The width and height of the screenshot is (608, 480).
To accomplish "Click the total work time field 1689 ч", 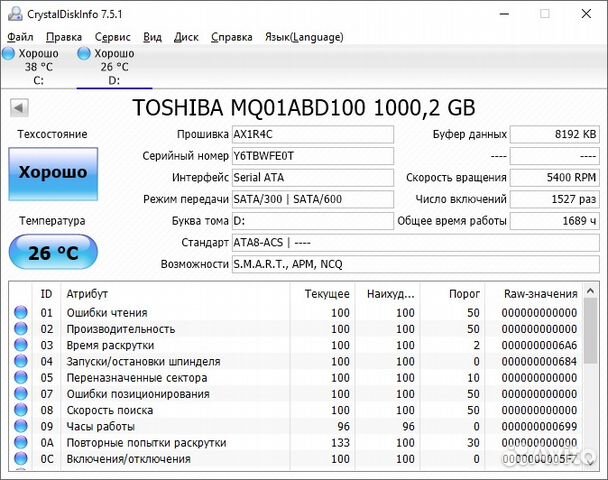I will point(554,221).
